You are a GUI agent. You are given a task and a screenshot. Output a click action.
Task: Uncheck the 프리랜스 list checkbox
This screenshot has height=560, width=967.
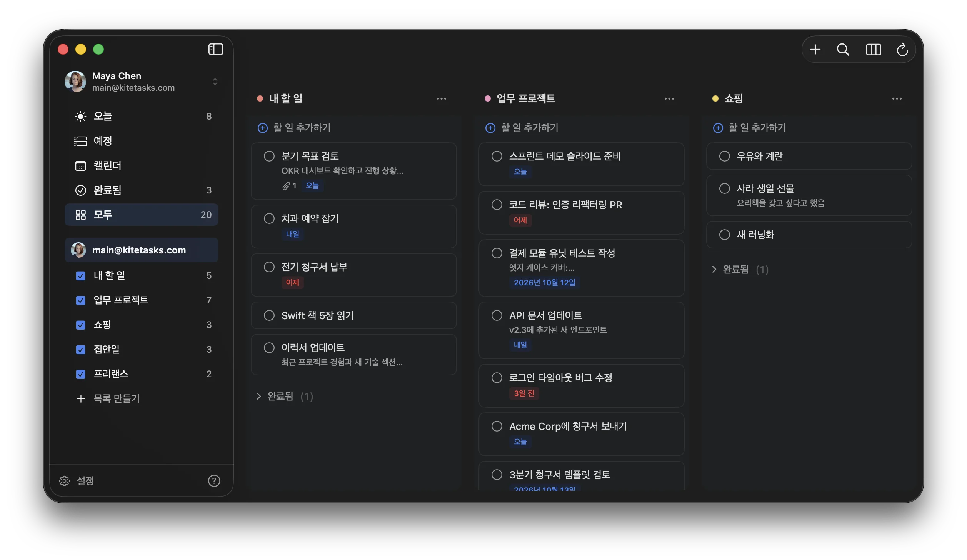80,374
